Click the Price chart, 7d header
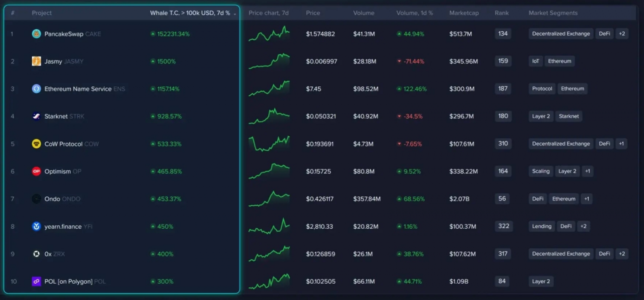 click(269, 13)
